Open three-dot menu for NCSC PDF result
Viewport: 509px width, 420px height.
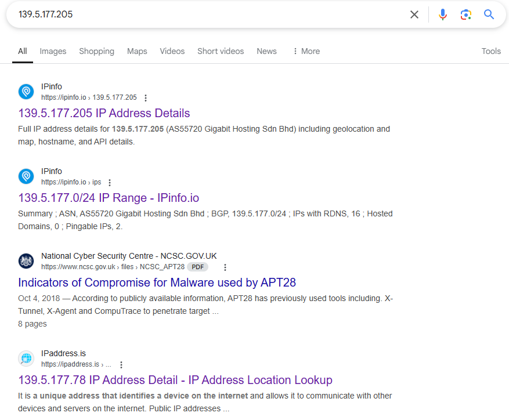pos(225,267)
